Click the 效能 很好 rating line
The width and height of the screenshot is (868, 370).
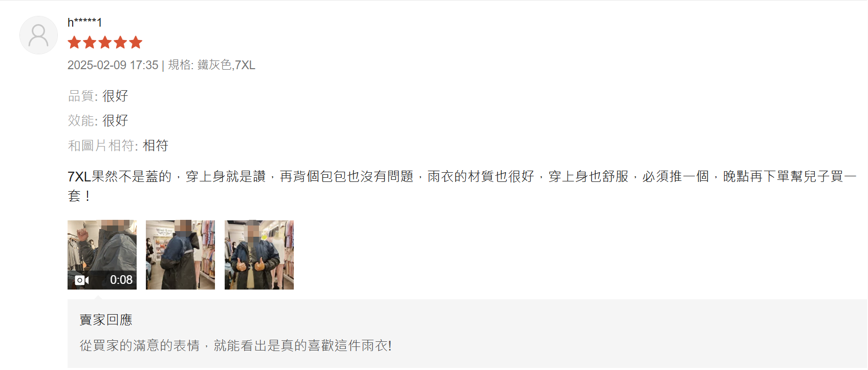click(98, 120)
